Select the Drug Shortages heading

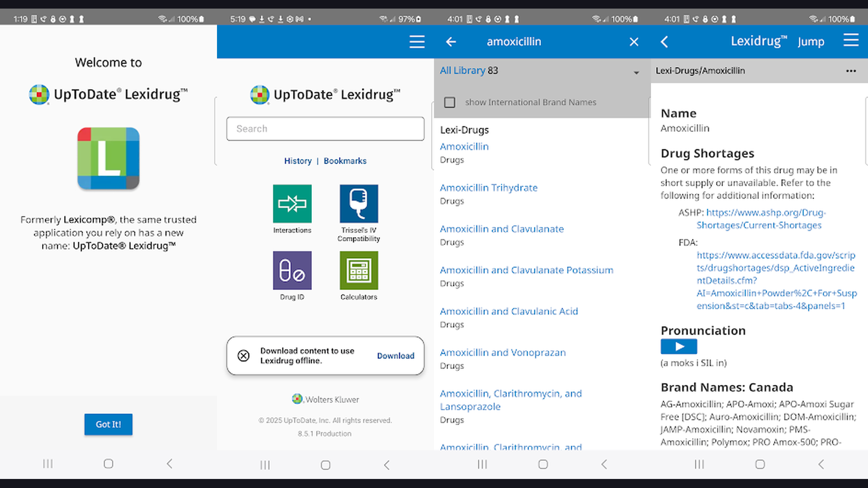(x=707, y=153)
